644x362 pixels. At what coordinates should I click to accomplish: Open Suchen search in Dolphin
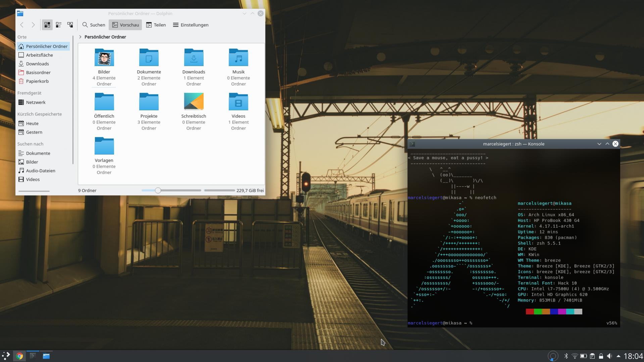point(94,25)
